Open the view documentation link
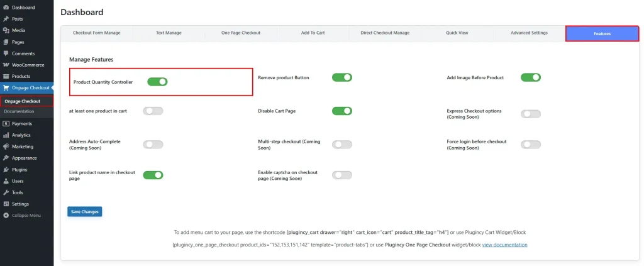The image size is (644, 266). pos(505,245)
